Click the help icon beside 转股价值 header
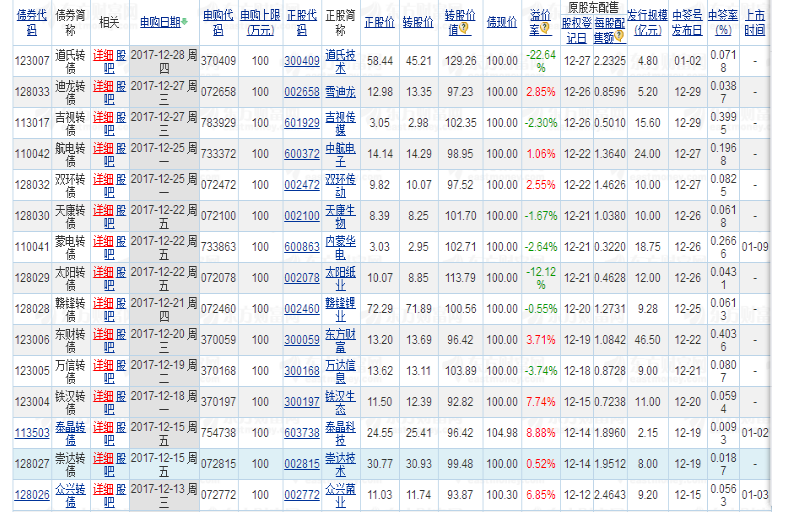The height and width of the screenshot is (529, 793). coord(464,29)
